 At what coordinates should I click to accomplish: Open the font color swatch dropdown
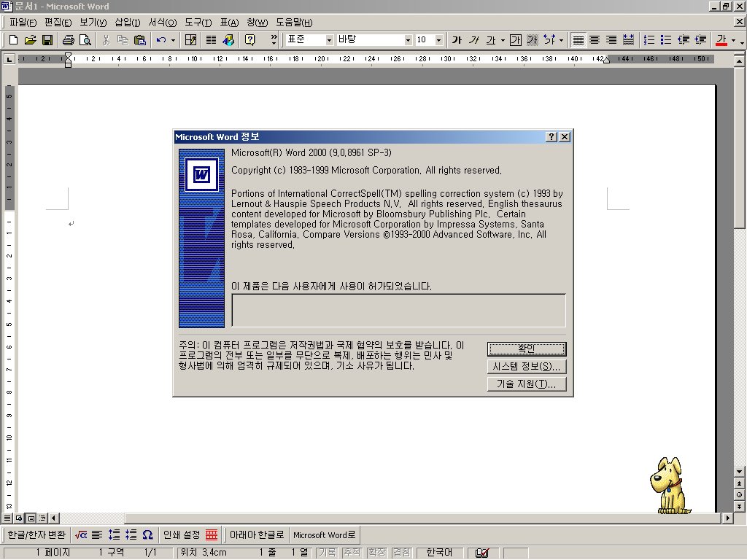tap(733, 40)
